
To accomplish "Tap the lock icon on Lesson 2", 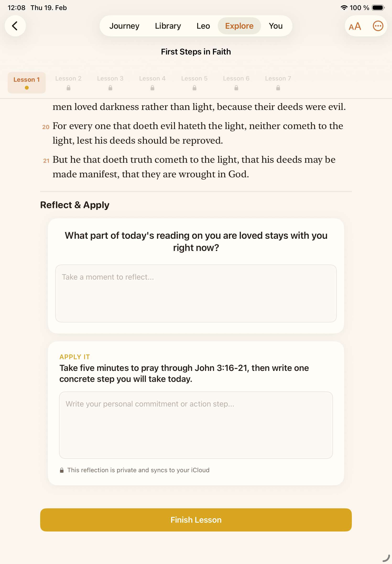I will click(x=69, y=88).
